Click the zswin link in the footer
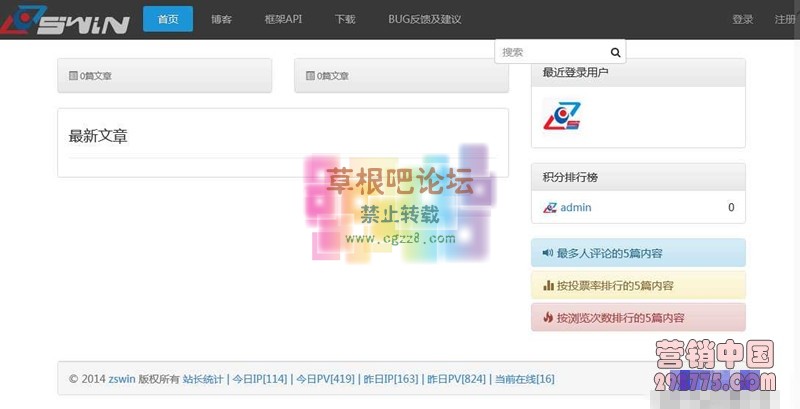The width and height of the screenshot is (800, 409). coord(122,379)
